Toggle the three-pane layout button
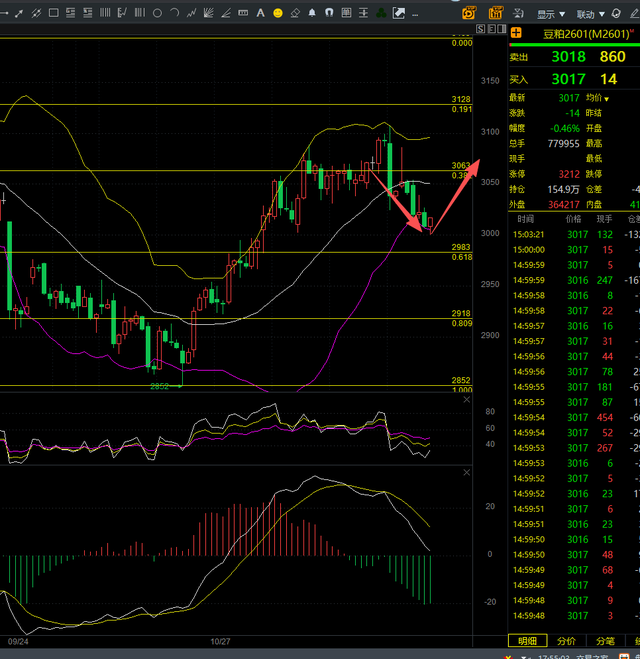 click(491, 29)
